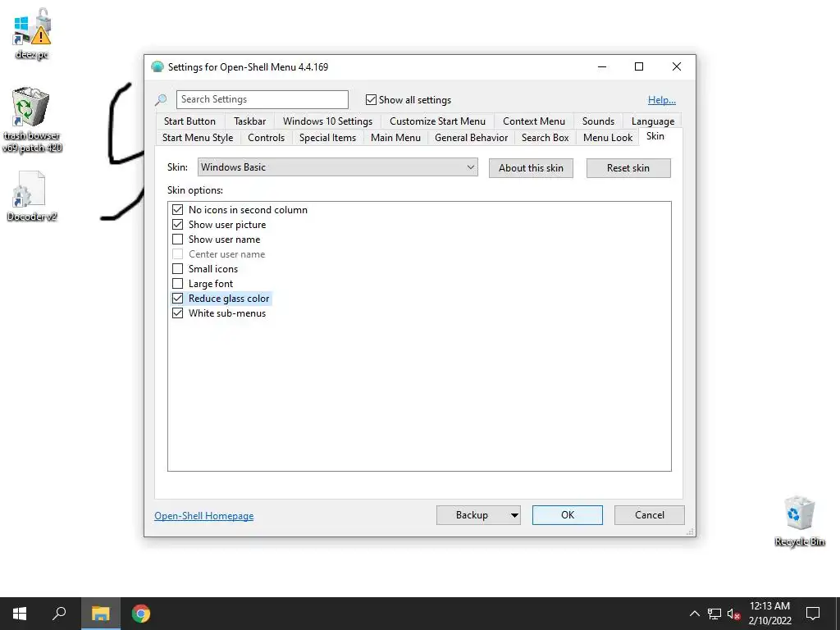Image resolution: width=840 pixels, height=630 pixels.
Task: Focus the Search Settings input field
Action: (x=262, y=99)
